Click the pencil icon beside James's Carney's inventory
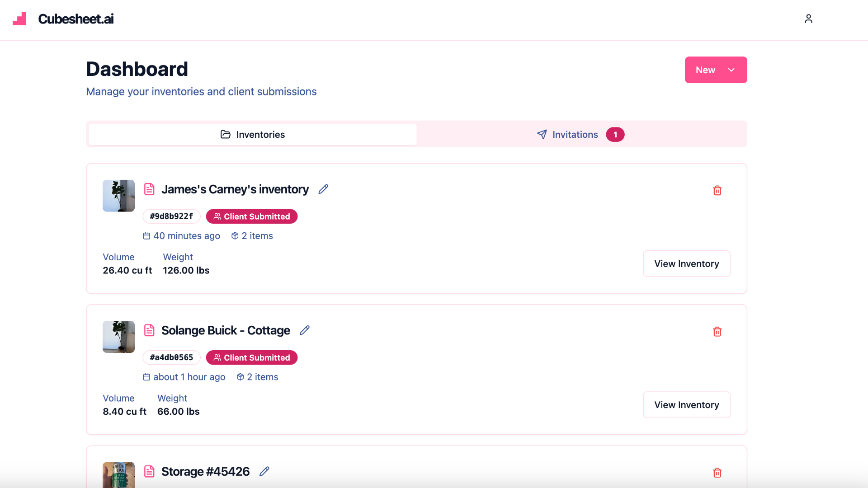This screenshot has height=488, width=868. pyautogui.click(x=323, y=189)
